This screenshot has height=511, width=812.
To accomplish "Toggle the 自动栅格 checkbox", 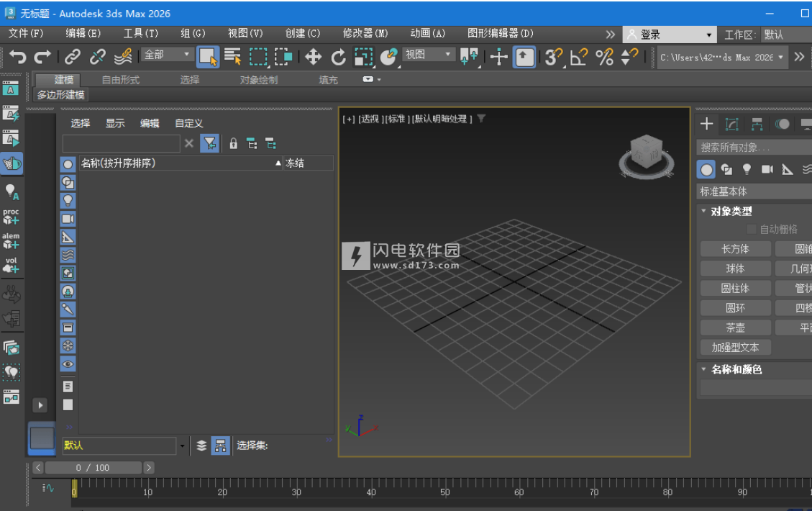I will [752, 229].
